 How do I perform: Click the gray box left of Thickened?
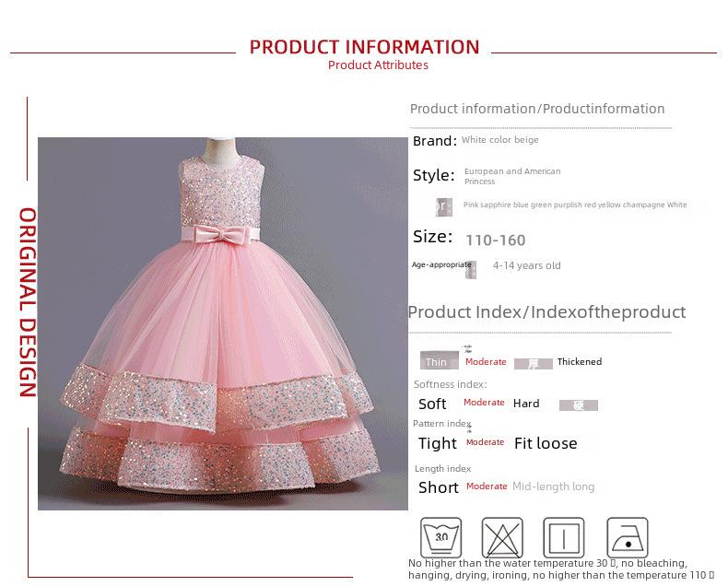pyautogui.click(x=533, y=364)
